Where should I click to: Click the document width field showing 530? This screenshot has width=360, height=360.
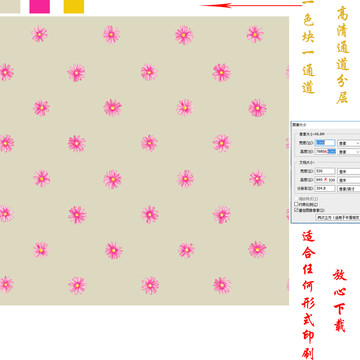[325, 171]
